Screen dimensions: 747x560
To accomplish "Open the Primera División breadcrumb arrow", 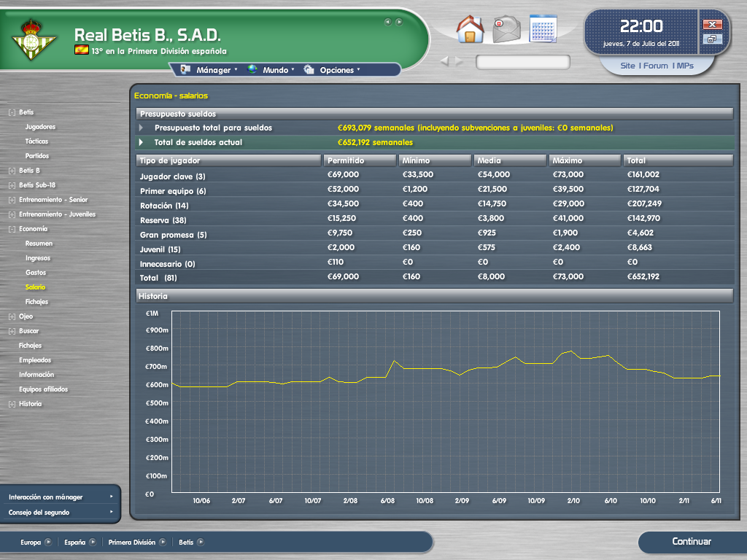I will [x=163, y=542].
